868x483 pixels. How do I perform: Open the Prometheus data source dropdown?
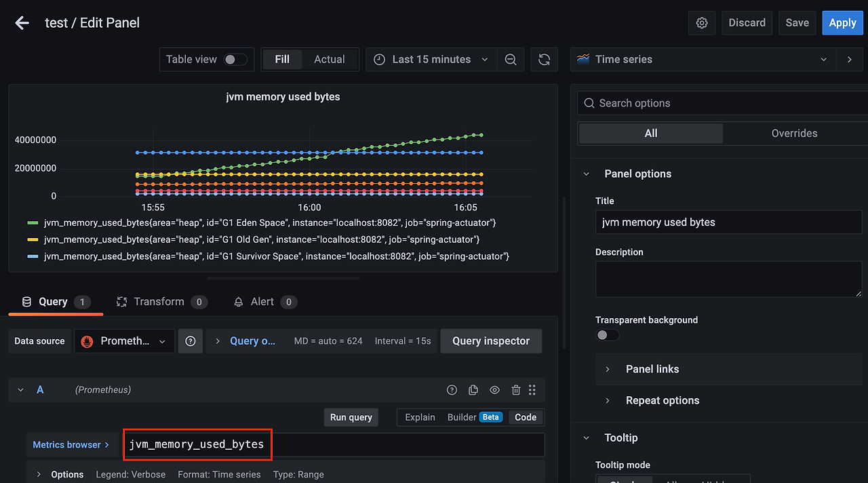[124, 341]
